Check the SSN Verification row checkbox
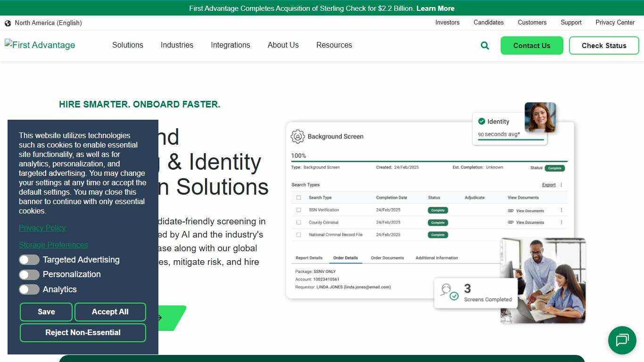Viewport: 644px width, 362px height. click(298, 210)
